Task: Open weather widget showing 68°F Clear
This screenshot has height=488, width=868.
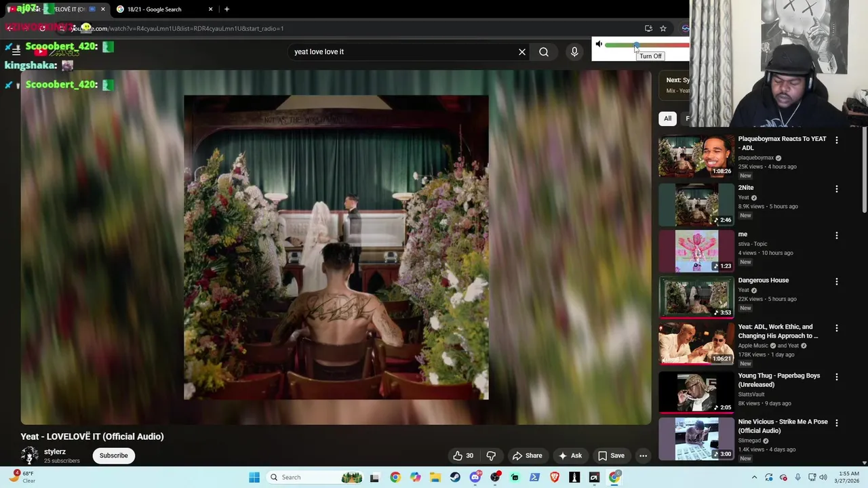Action: pyautogui.click(x=20, y=477)
